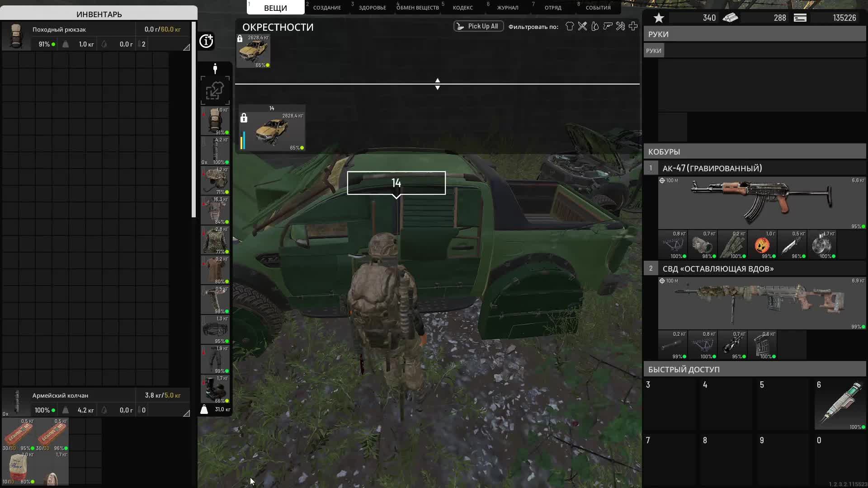The image size is (868, 488).
Task: Select equipped quiver slot (4,2 кг)
Action: pyautogui.click(x=215, y=151)
